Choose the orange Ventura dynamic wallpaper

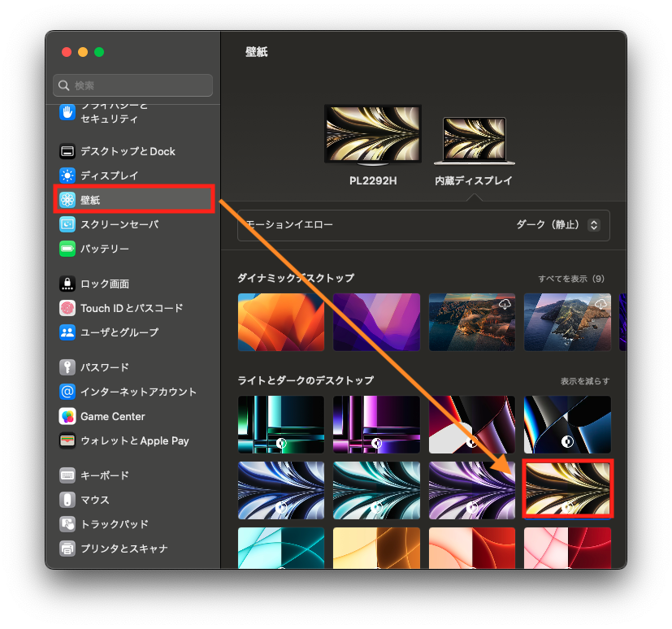281,322
